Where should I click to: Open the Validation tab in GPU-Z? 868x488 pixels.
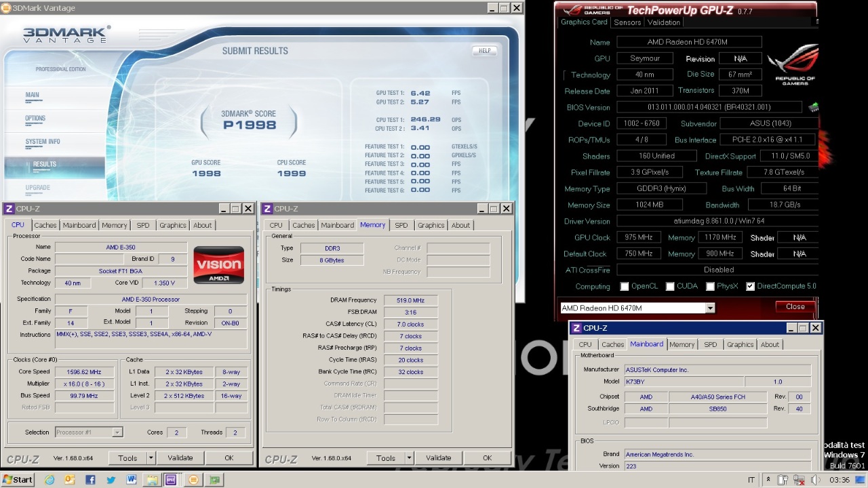pyautogui.click(x=664, y=22)
